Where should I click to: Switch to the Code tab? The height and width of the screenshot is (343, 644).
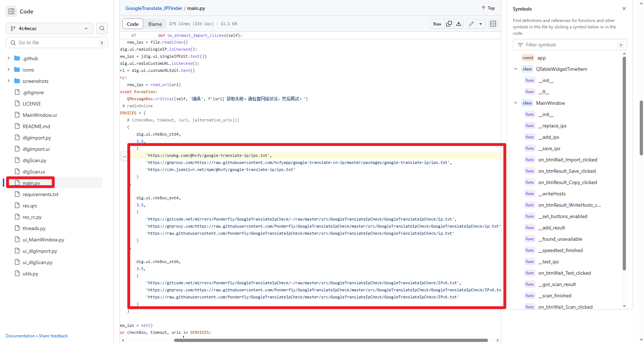133,24
